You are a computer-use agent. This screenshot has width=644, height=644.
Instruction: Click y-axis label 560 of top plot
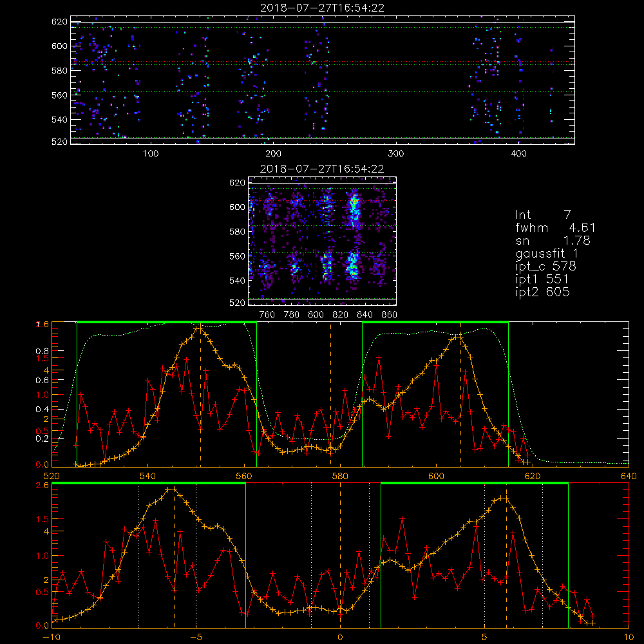pyautogui.click(x=59, y=95)
